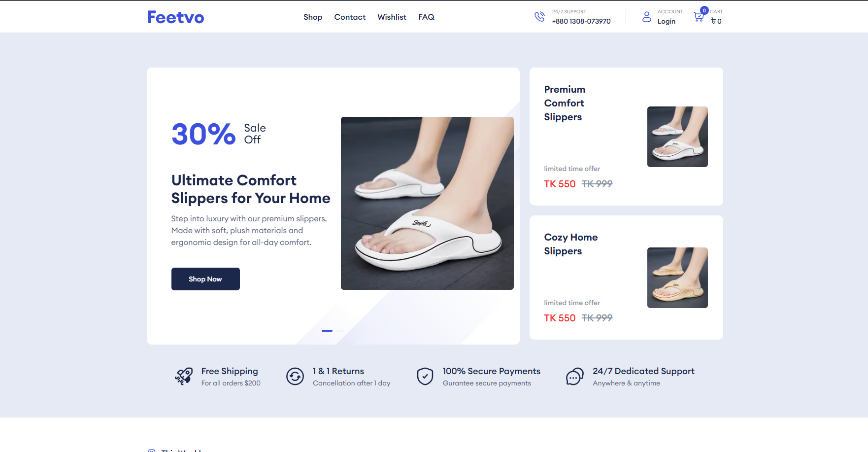This screenshot has height=452, width=868.
Task: Click the Feetvo logo
Action: (x=175, y=17)
